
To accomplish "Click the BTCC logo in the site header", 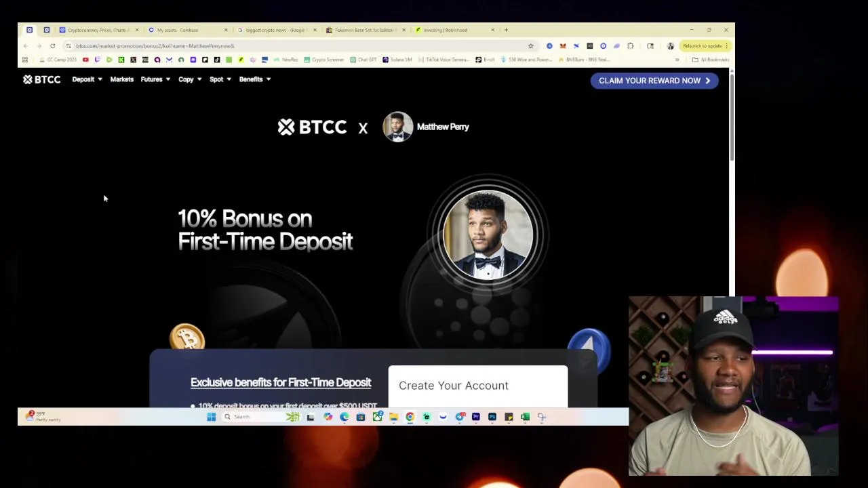I will [x=41, y=79].
